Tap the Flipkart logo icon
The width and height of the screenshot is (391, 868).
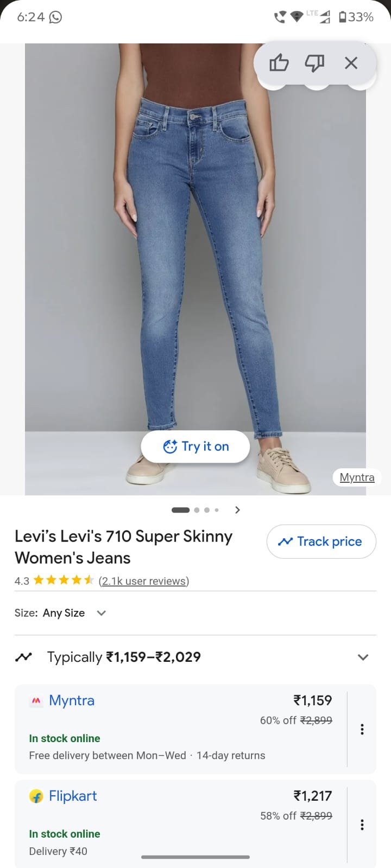pos(36,796)
